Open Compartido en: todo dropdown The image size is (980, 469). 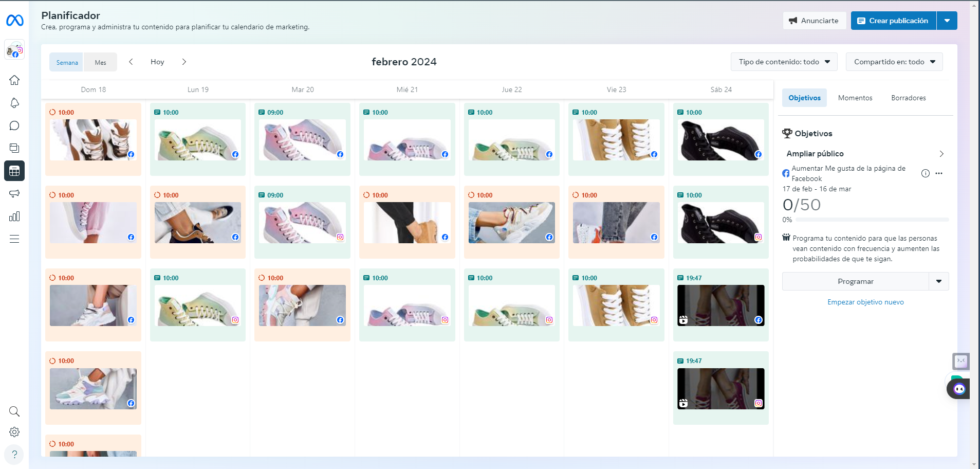click(894, 62)
